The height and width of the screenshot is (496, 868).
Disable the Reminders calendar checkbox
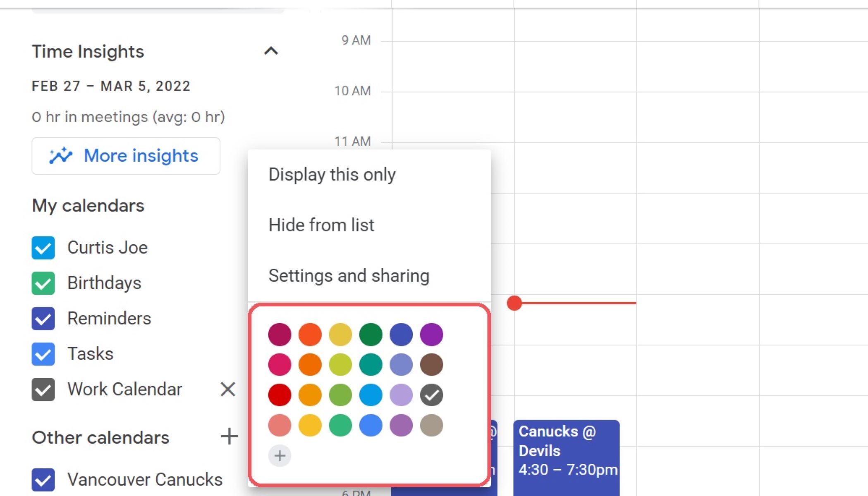[x=43, y=318]
